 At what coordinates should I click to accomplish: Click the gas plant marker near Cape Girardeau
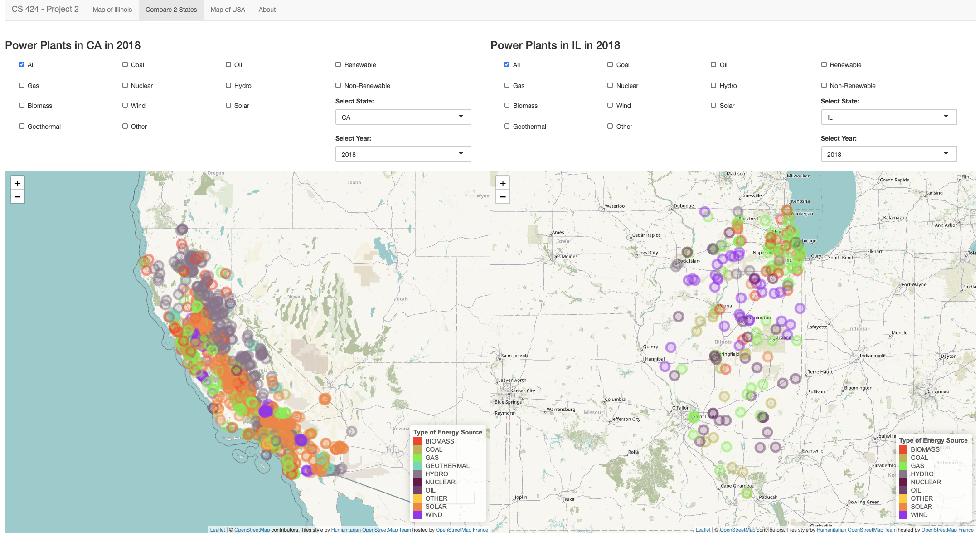(x=747, y=493)
